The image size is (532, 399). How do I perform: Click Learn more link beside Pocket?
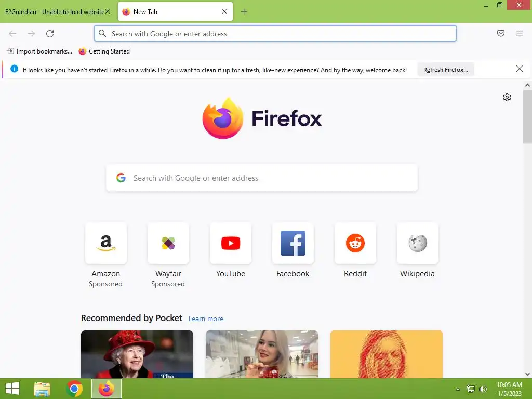point(206,318)
